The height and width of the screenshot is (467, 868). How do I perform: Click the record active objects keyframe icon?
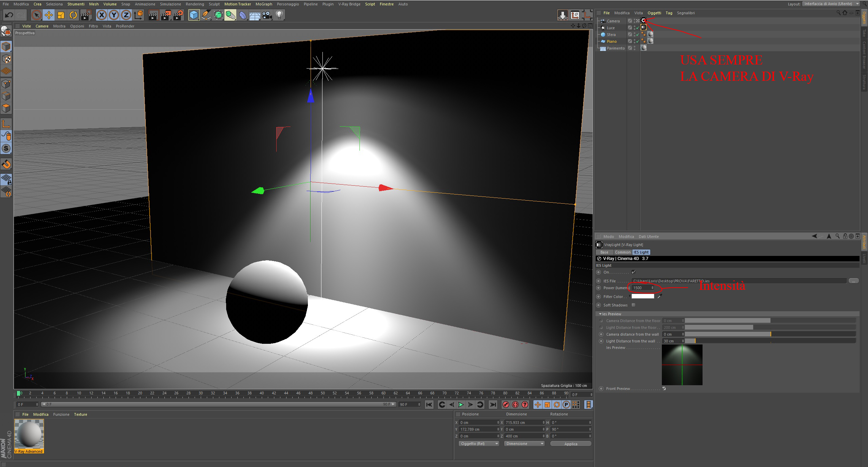coord(506,405)
